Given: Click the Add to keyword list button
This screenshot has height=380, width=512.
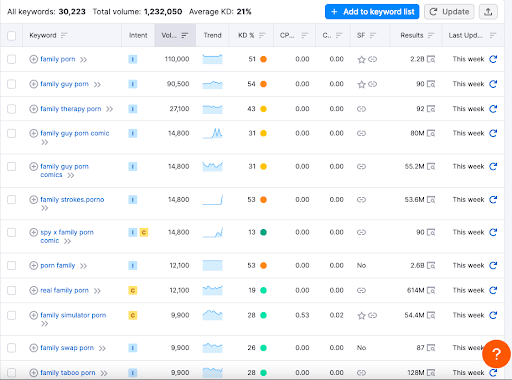Looking at the screenshot, I should click(372, 12).
